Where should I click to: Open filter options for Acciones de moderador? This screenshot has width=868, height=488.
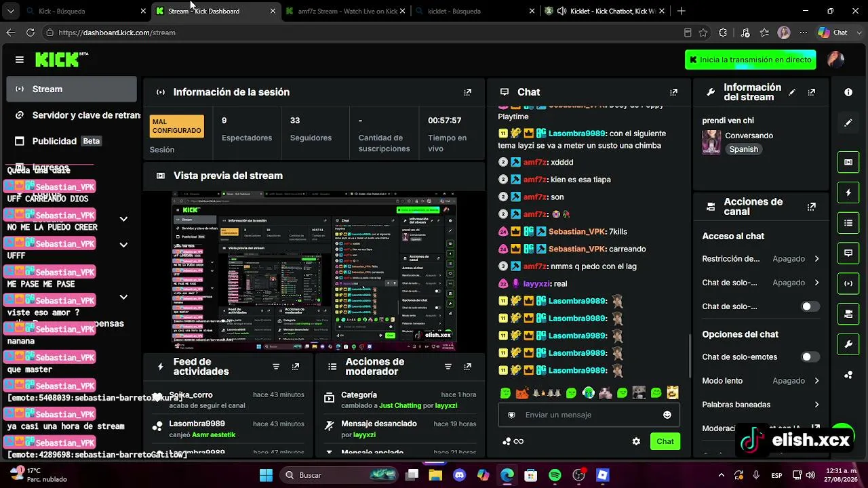448,367
